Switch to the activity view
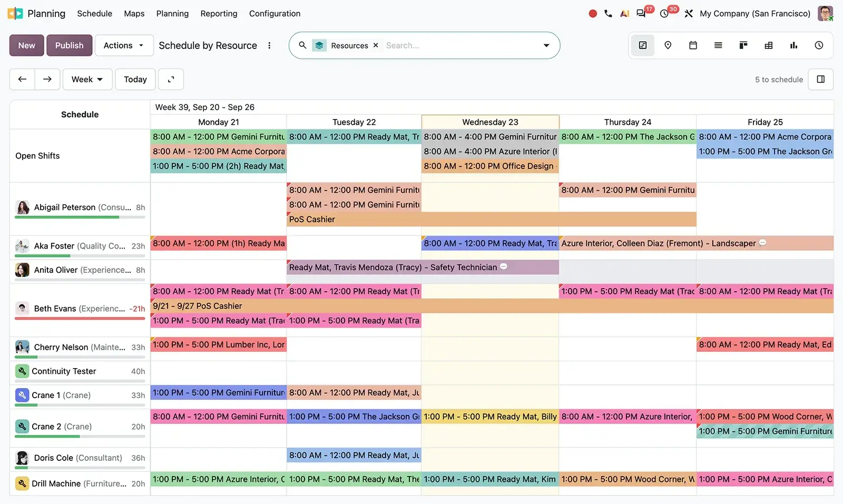This screenshot has height=504, width=843. [x=819, y=45]
